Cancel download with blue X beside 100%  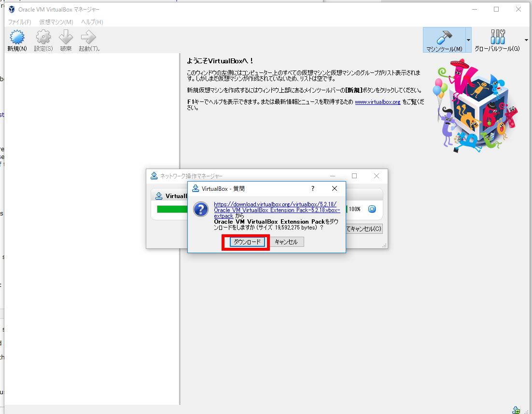pos(372,209)
